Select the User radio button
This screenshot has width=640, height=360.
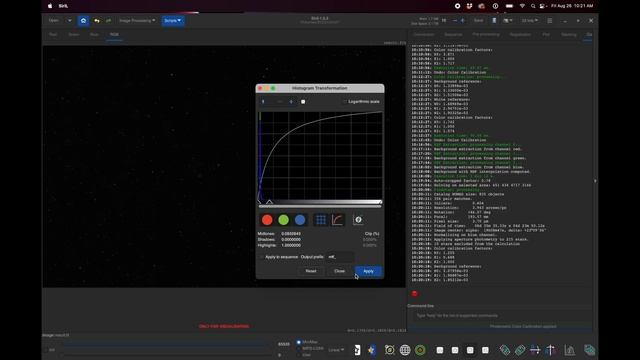point(299,355)
